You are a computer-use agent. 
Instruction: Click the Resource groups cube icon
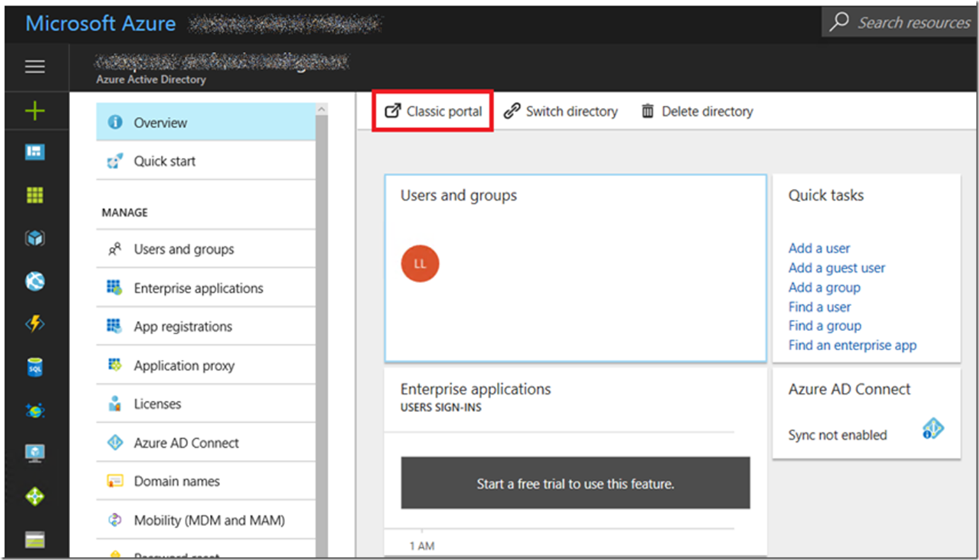point(34,238)
